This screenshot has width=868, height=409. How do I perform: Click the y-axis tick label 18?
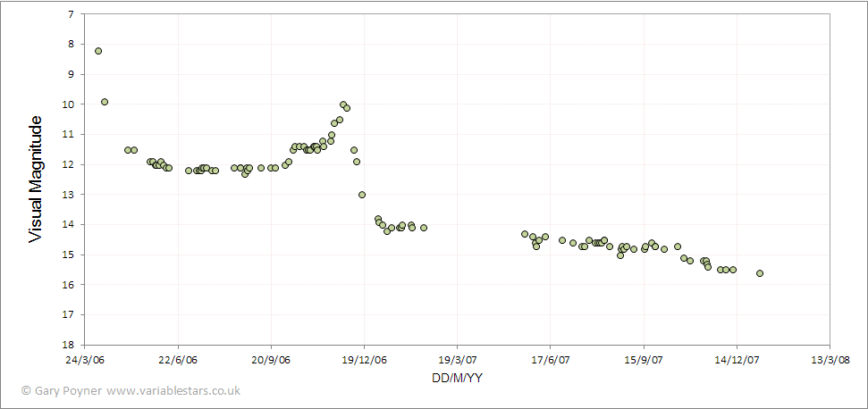(x=70, y=346)
